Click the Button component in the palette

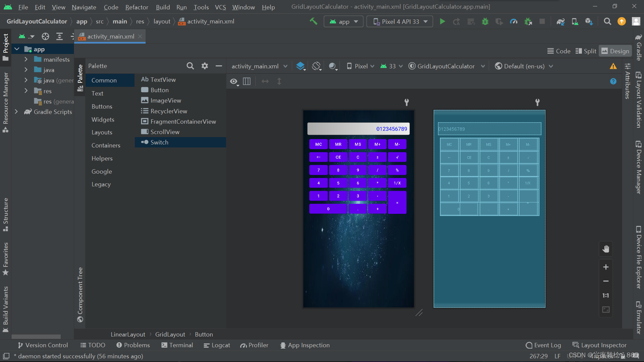pyautogui.click(x=159, y=90)
